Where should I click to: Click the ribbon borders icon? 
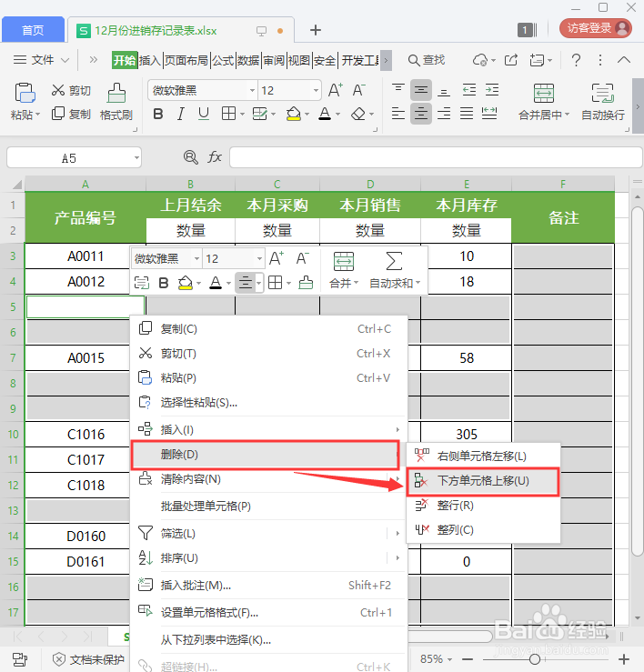(228, 114)
